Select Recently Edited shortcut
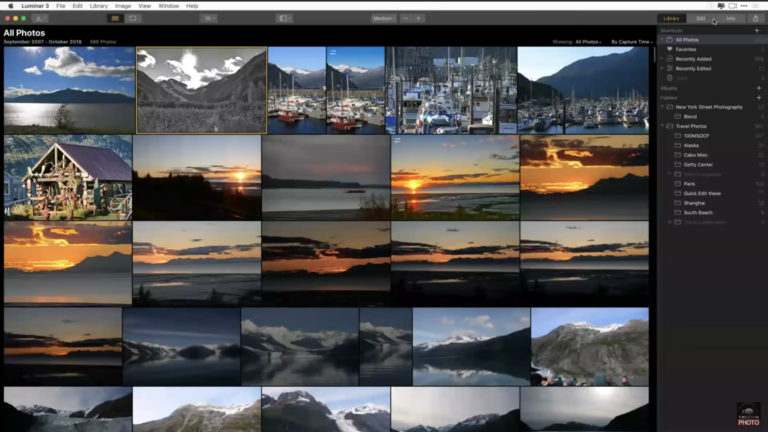Screen dimensions: 768x432 tap(712, 69)
